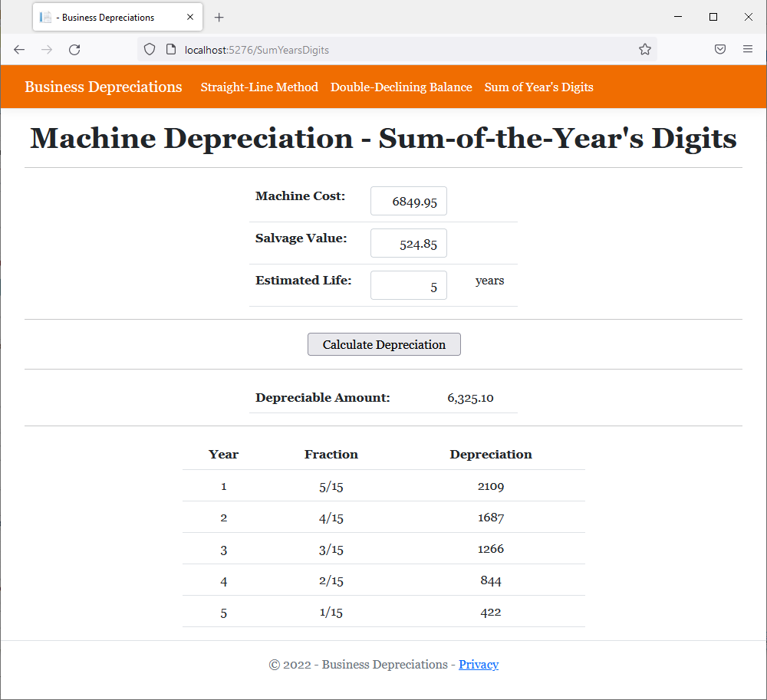Click the Fraction column header
This screenshot has height=700, width=767.
click(x=331, y=454)
